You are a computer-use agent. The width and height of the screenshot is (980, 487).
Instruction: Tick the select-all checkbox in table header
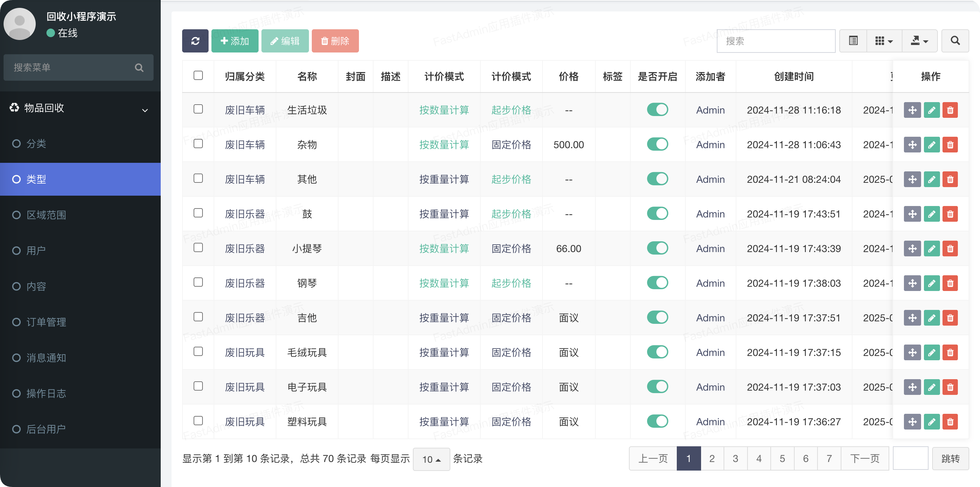(x=198, y=75)
